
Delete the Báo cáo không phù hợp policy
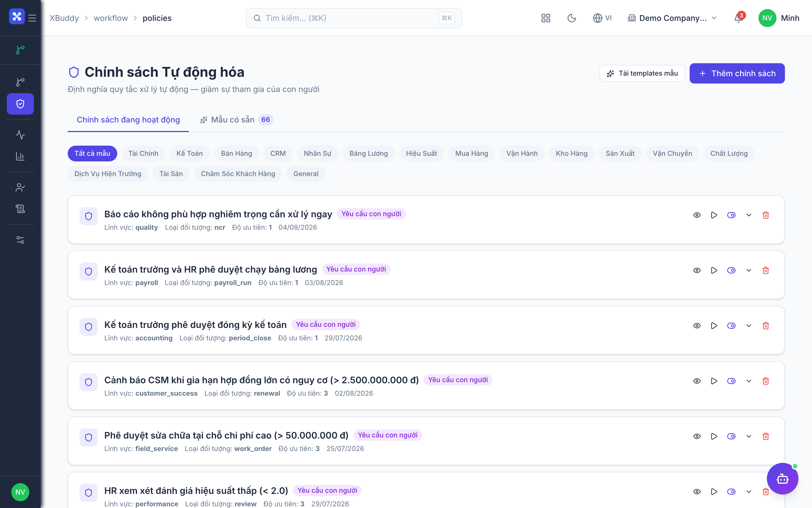pyautogui.click(x=766, y=215)
